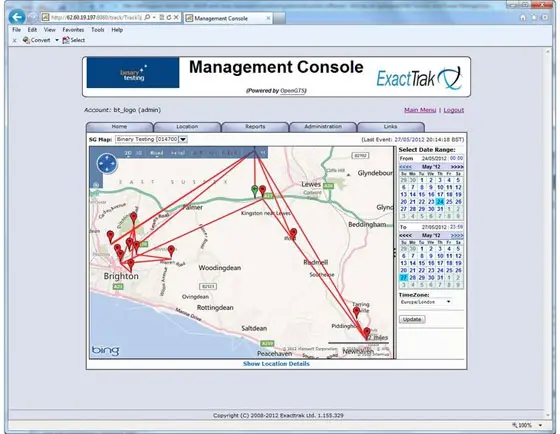Click the page vertical scrollbar
Screen dimensions: 560x434
pyautogui.click(x=548, y=232)
